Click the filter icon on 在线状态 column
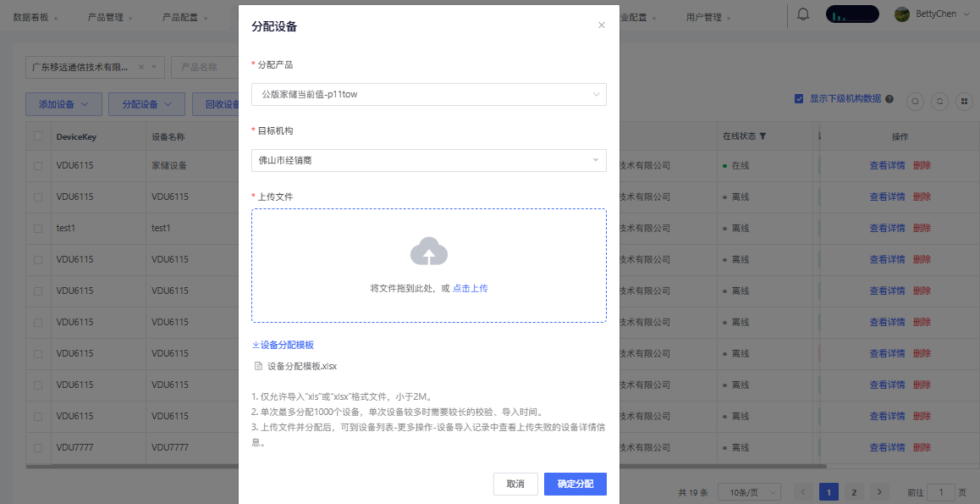Screen dimensions: 980x504 763,136
